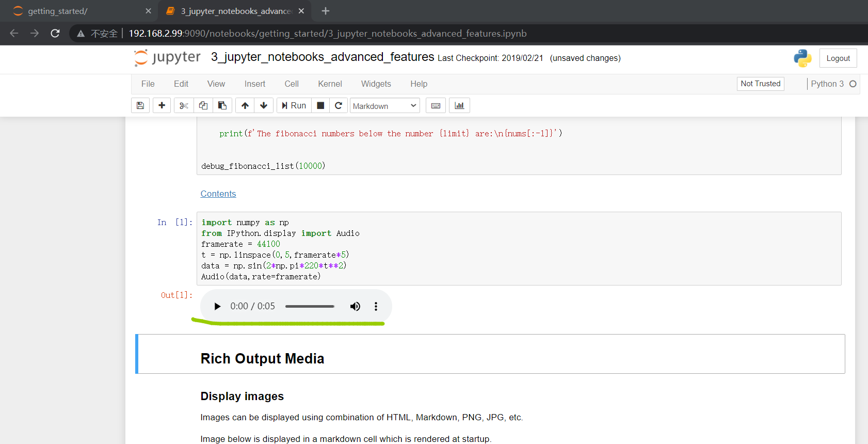Image resolution: width=868 pixels, height=444 pixels.
Task: Open the Widgets menu
Action: tap(376, 84)
